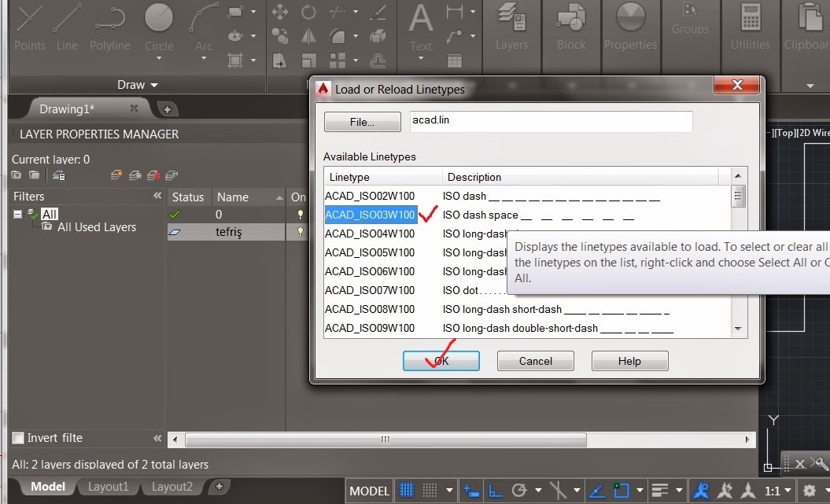Select the Line drawing tool
Screen dimensions: 830x504
67,27
